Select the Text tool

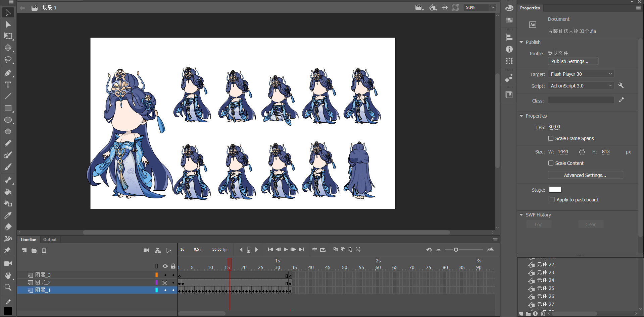point(8,85)
